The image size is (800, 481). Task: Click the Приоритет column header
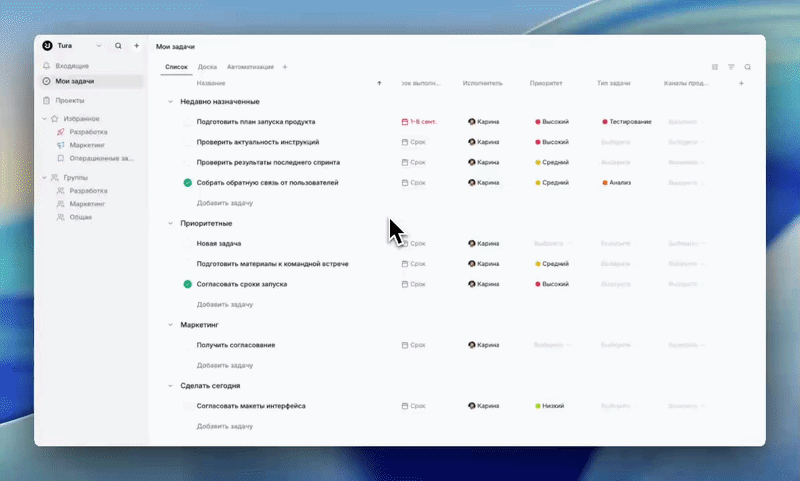coord(546,83)
